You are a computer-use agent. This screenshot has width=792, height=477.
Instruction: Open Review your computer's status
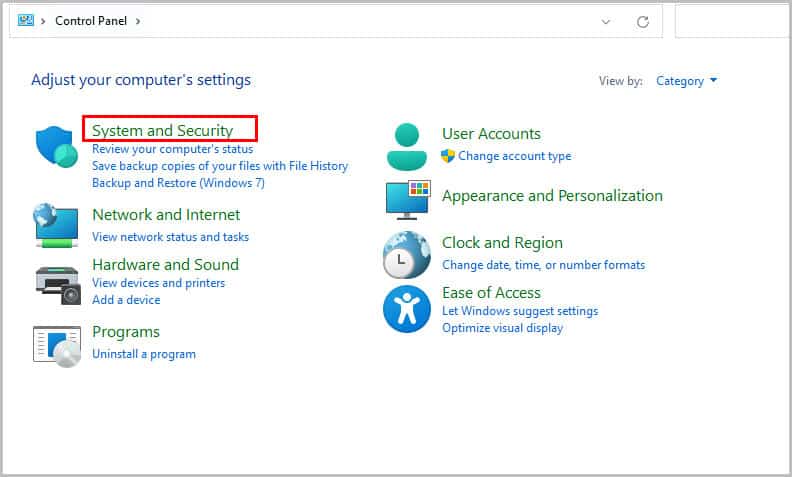(172, 149)
